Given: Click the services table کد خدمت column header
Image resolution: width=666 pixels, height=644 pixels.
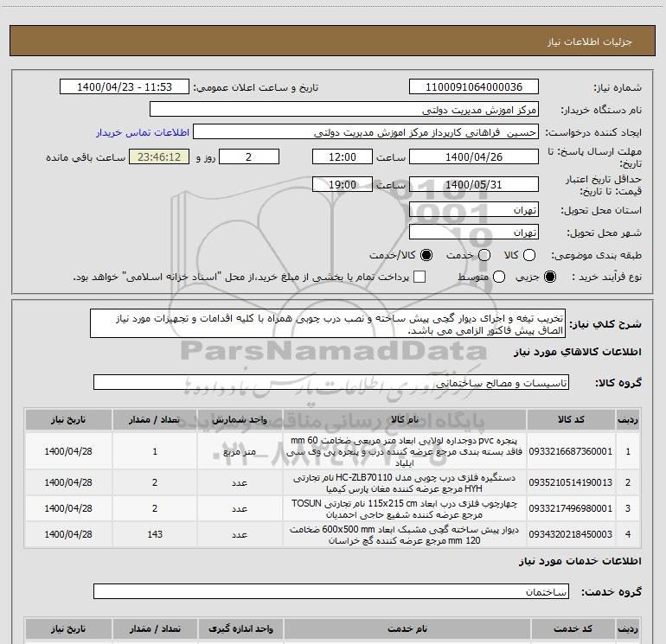Looking at the screenshot, I should coord(573,628).
